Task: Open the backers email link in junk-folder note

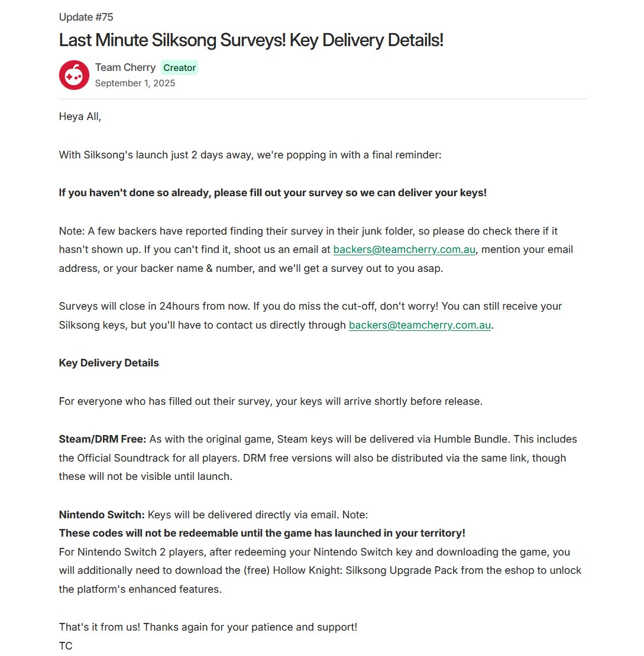Action: 404,249
